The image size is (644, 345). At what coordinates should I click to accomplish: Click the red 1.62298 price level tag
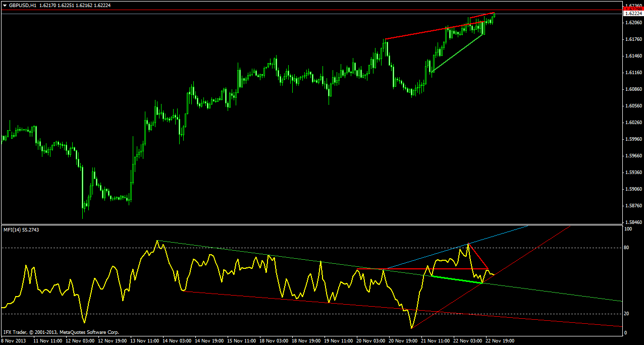pyautogui.click(x=633, y=10)
